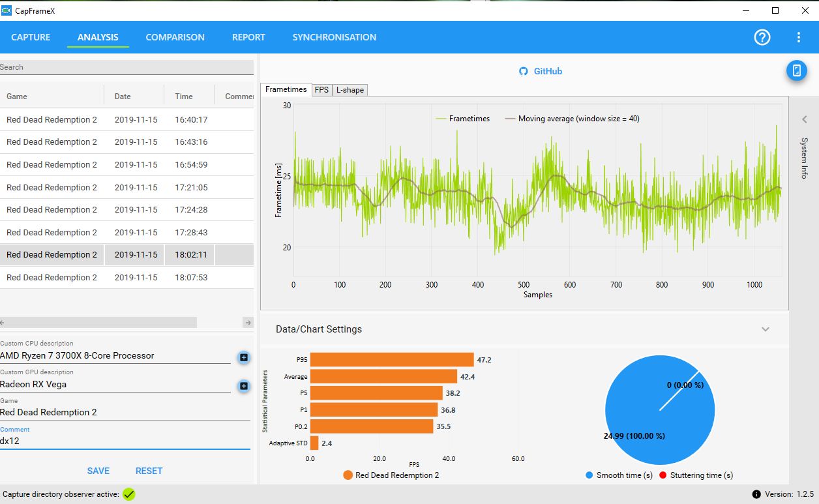Click plus icon next to CPU description
The width and height of the screenshot is (819, 504).
pos(243,357)
